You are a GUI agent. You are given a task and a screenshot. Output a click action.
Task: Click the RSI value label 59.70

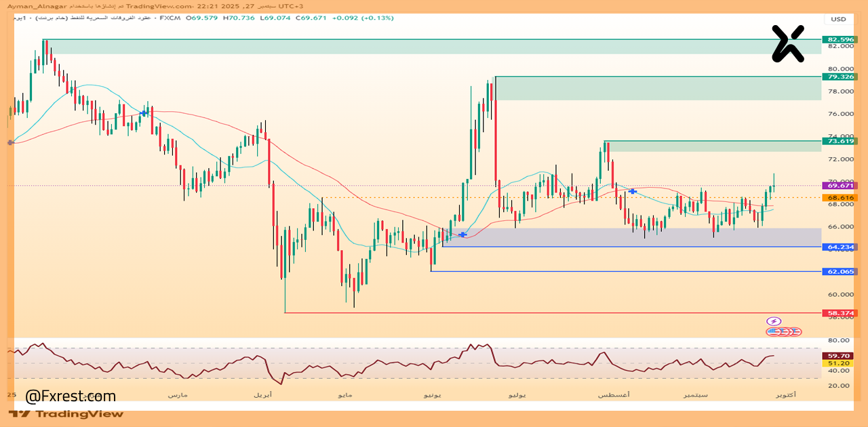coord(840,355)
